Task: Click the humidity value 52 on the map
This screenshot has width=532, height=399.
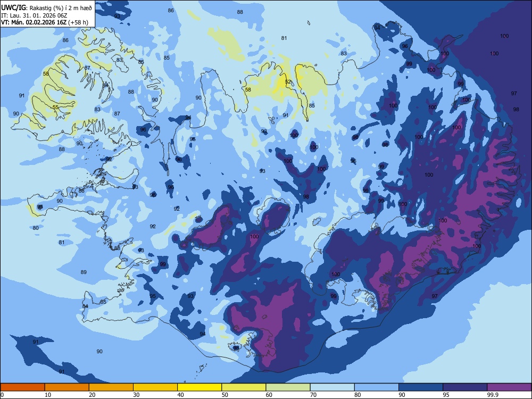Action: [288, 82]
